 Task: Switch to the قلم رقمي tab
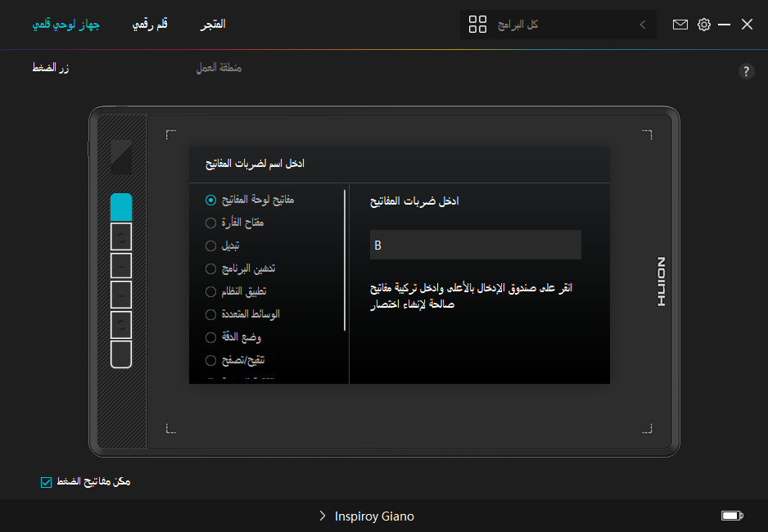tap(151, 25)
